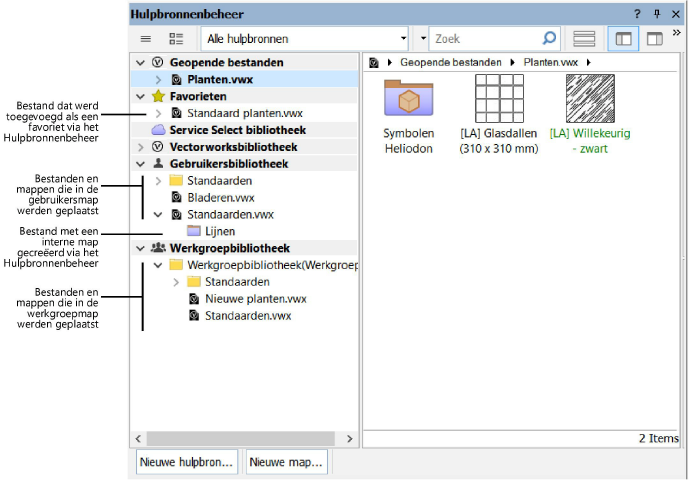690x481 pixels.
Task: Click the Werkgroepbibliotheek group icon
Action: tap(158, 248)
